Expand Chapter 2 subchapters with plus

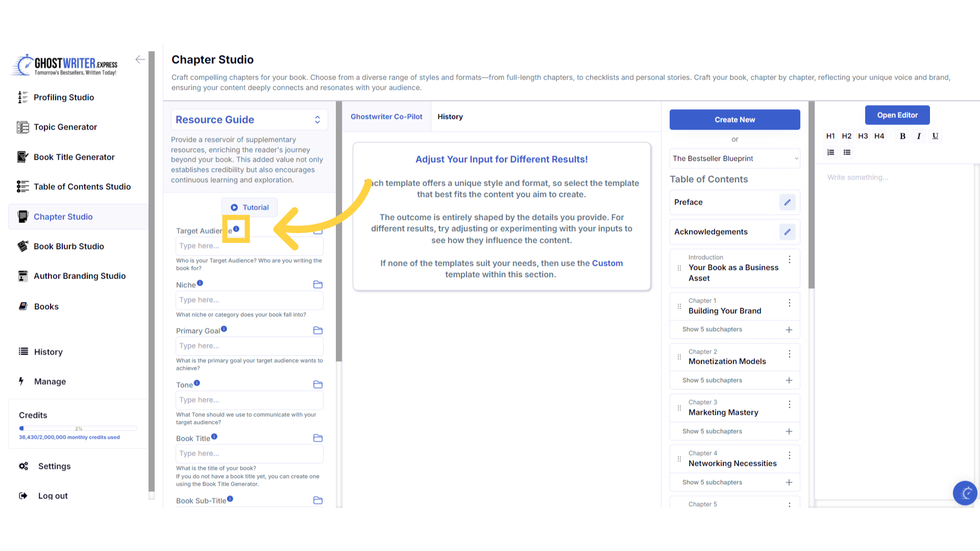point(789,381)
